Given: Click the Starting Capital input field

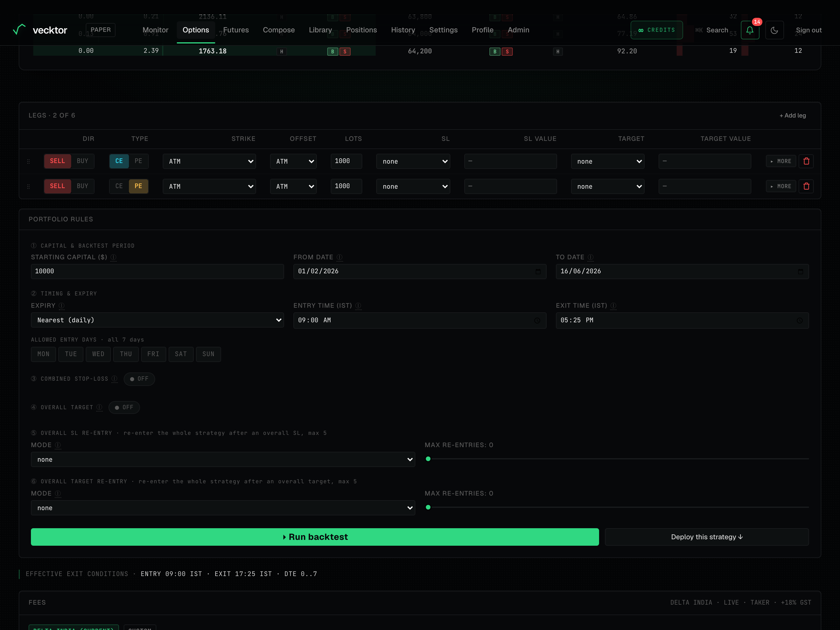Looking at the screenshot, I should tap(157, 272).
